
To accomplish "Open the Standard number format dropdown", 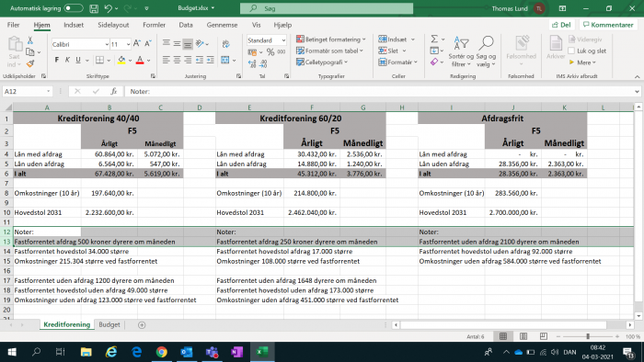I will pos(283,40).
